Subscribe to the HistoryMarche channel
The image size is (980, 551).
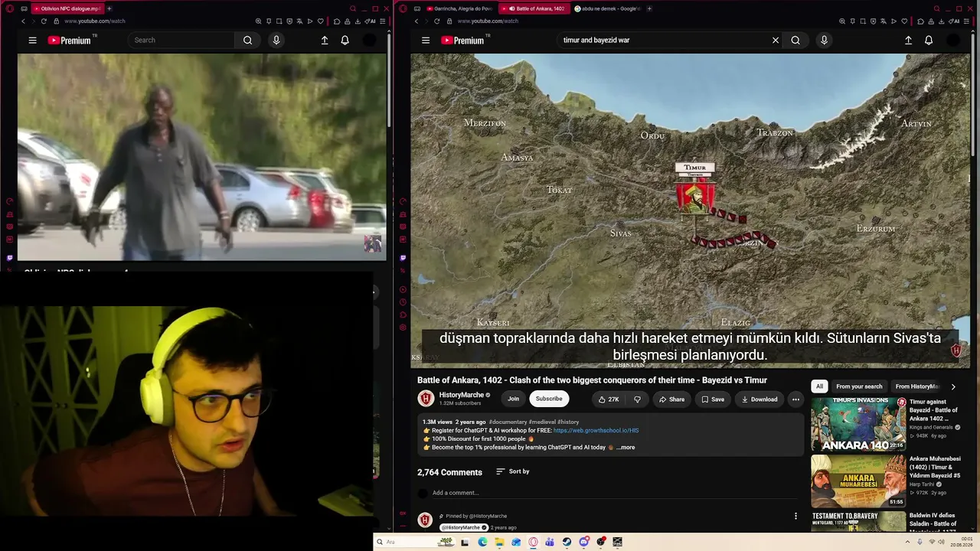[x=549, y=399]
